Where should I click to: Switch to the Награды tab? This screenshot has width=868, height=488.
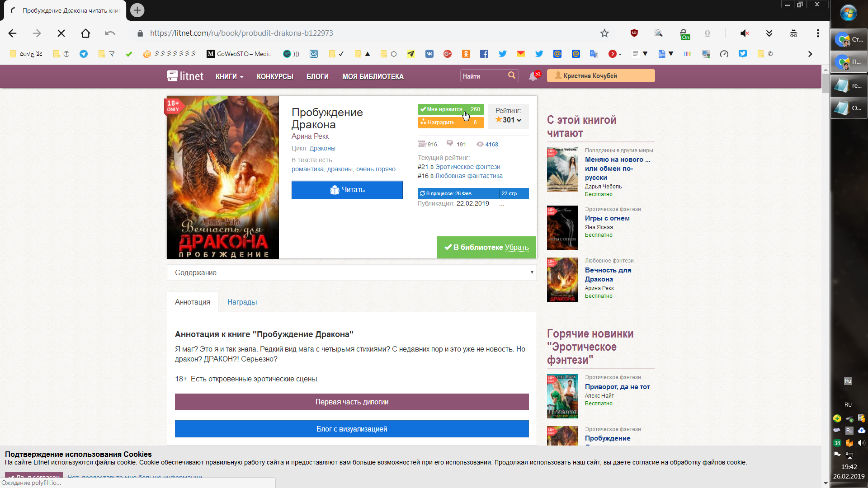242,302
